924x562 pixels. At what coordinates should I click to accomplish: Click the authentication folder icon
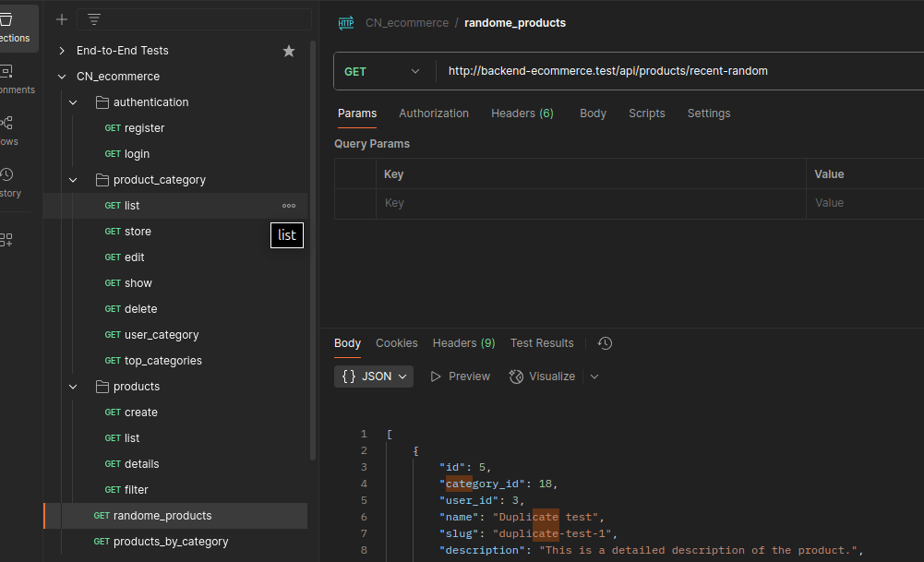102,102
